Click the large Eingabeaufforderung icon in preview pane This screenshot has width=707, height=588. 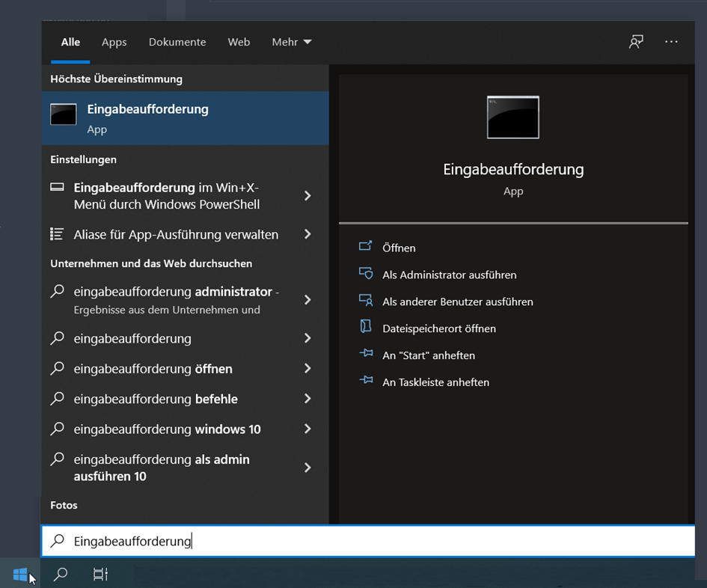[x=512, y=117]
